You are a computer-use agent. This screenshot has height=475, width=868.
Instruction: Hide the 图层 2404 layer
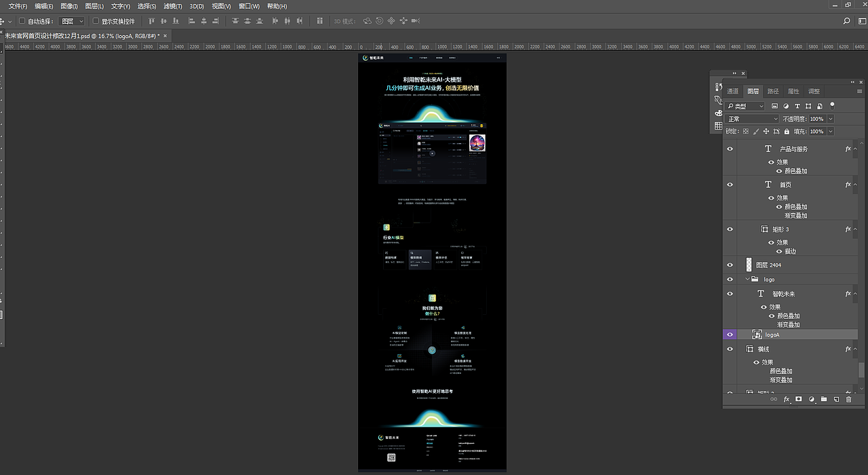[730, 265]
